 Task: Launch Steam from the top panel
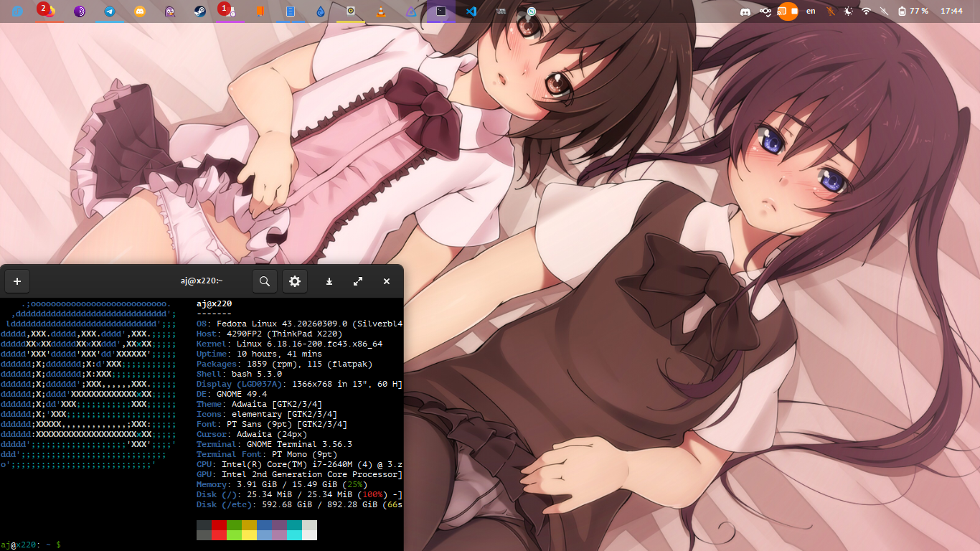[200, 11]
